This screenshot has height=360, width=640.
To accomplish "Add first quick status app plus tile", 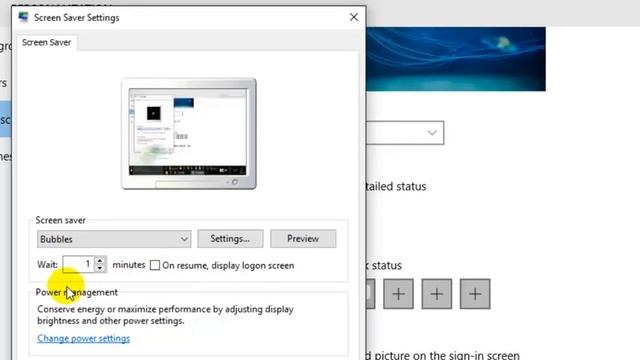I will point(398,294).
